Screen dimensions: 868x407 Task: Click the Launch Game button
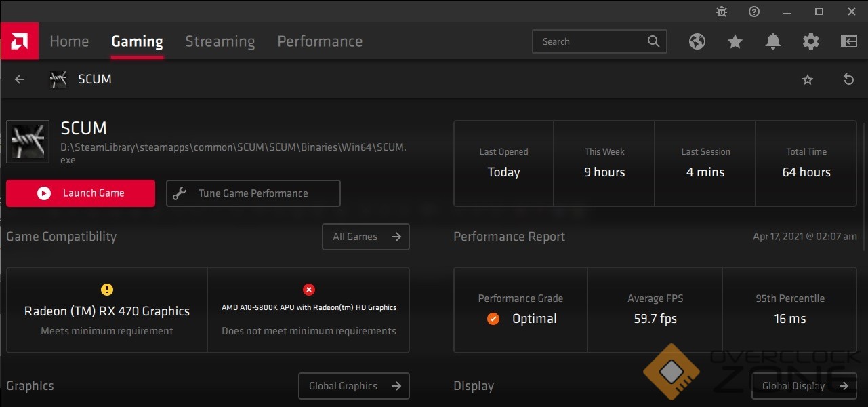point(81,193)
